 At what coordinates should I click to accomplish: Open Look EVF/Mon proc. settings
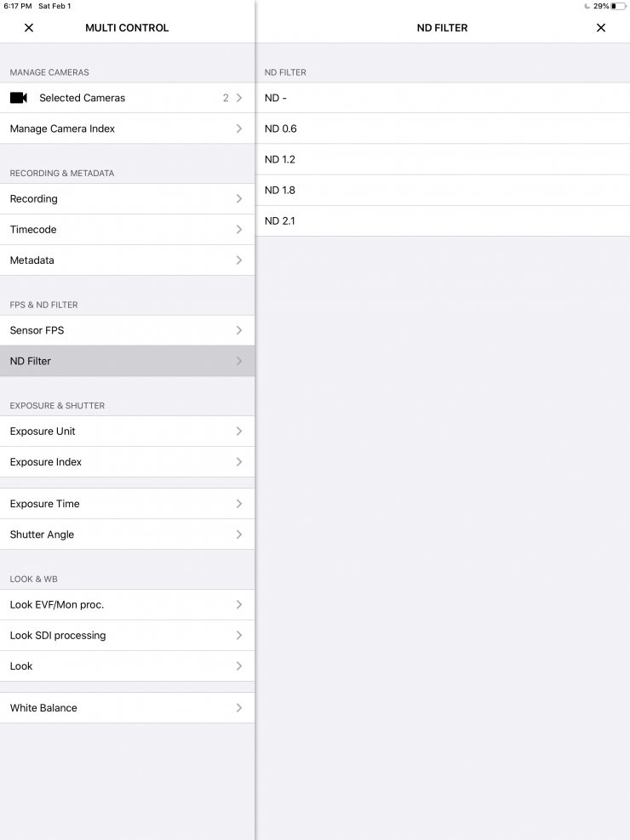coord(127,605)
